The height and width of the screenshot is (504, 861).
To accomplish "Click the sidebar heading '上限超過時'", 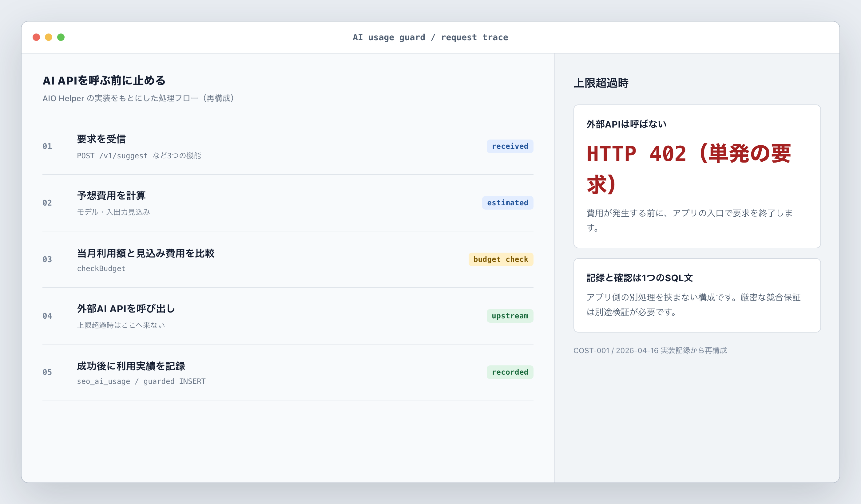I will (x=601, y=83).
